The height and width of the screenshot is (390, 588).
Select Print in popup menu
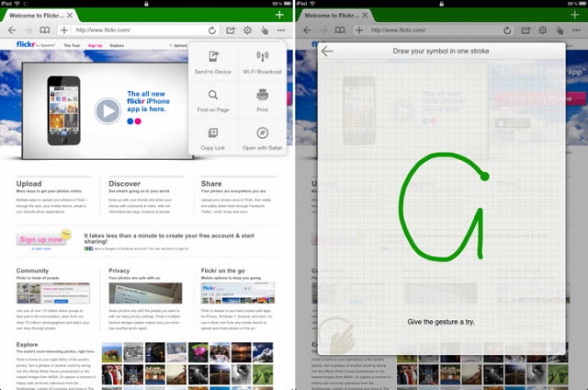pos(262,100)
